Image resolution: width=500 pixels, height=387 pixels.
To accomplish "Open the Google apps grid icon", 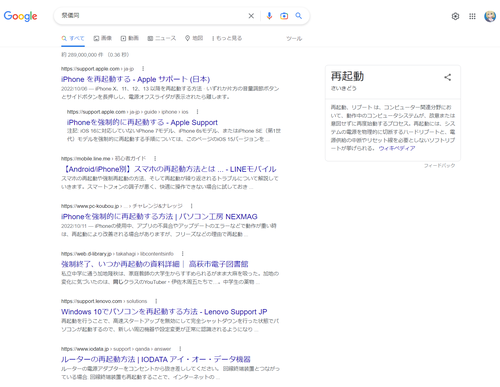I will point(472,16).
